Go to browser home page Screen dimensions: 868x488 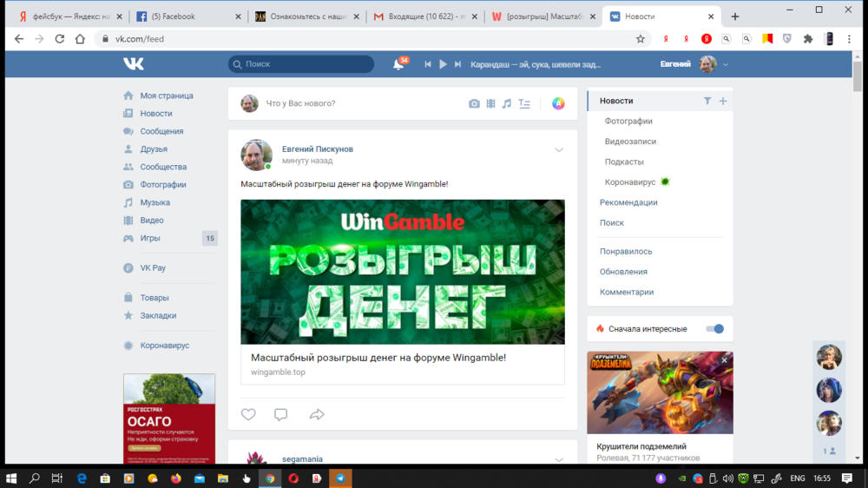(x=80, y=39)
